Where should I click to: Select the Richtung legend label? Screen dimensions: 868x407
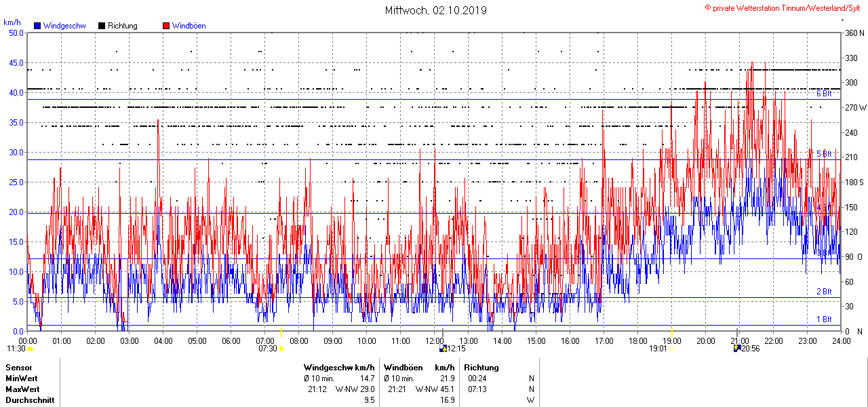[123, 26]
